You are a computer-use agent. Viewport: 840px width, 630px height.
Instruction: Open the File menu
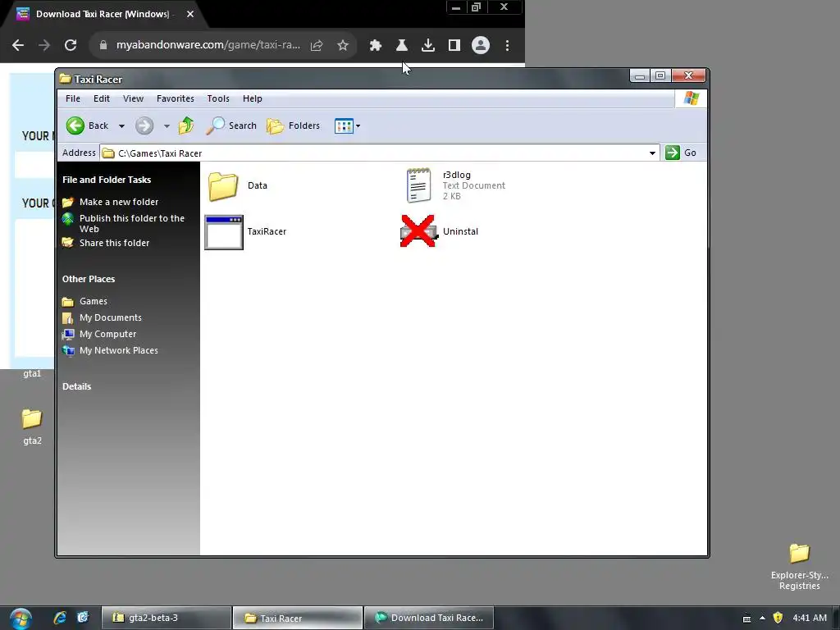[73, 98]
